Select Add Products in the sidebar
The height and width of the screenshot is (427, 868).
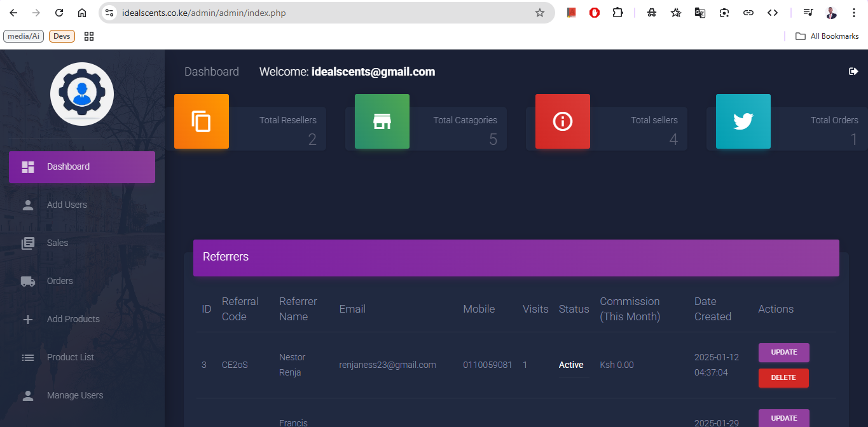(73, 319)
